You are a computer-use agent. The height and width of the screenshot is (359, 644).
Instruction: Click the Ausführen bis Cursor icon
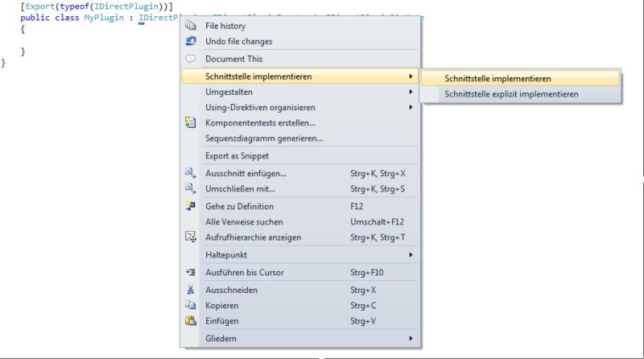[x=191, y=272]
